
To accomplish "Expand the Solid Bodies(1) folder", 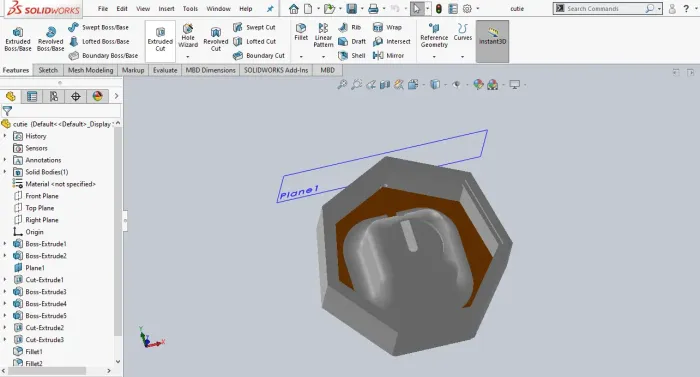I will pyautogui.click(x=5, y=172).
